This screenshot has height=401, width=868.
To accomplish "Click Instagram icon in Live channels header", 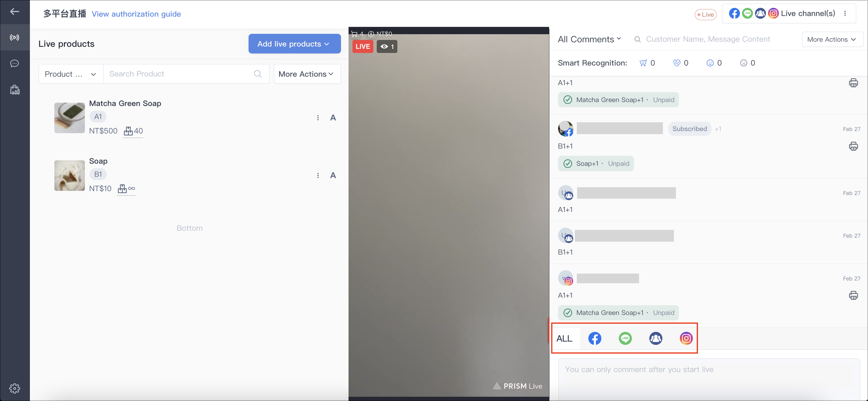I will coord(773,14).
